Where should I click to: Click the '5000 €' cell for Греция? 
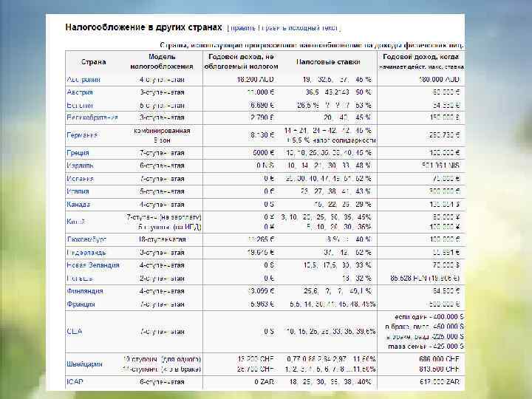click(x=263, y=153)
